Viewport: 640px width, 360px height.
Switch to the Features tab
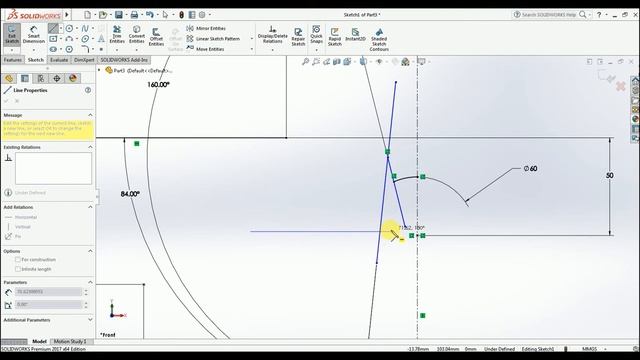13,60
